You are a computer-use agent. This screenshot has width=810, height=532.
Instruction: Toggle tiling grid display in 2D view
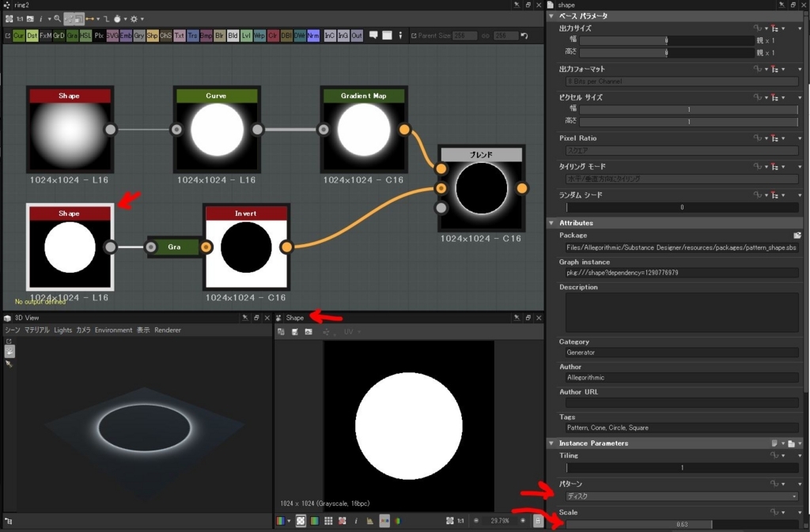coord(328,521)
